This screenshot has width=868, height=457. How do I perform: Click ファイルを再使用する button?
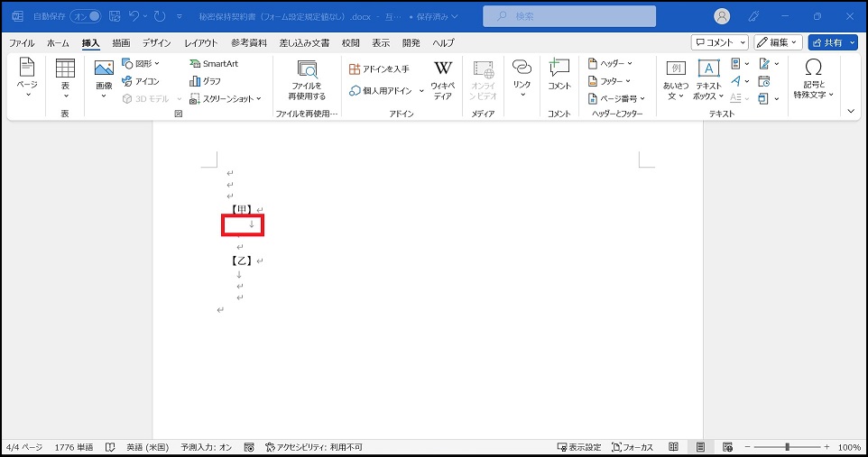(307, 81)
